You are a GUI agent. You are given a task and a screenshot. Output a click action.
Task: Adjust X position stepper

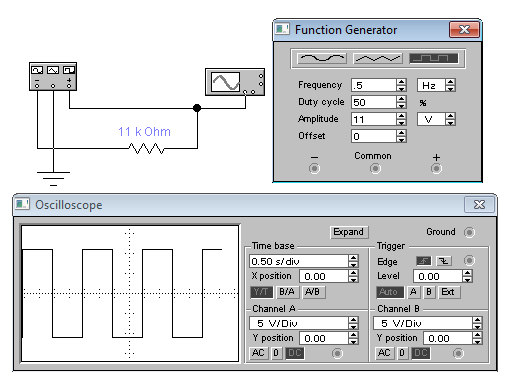[x=353, y=276]
